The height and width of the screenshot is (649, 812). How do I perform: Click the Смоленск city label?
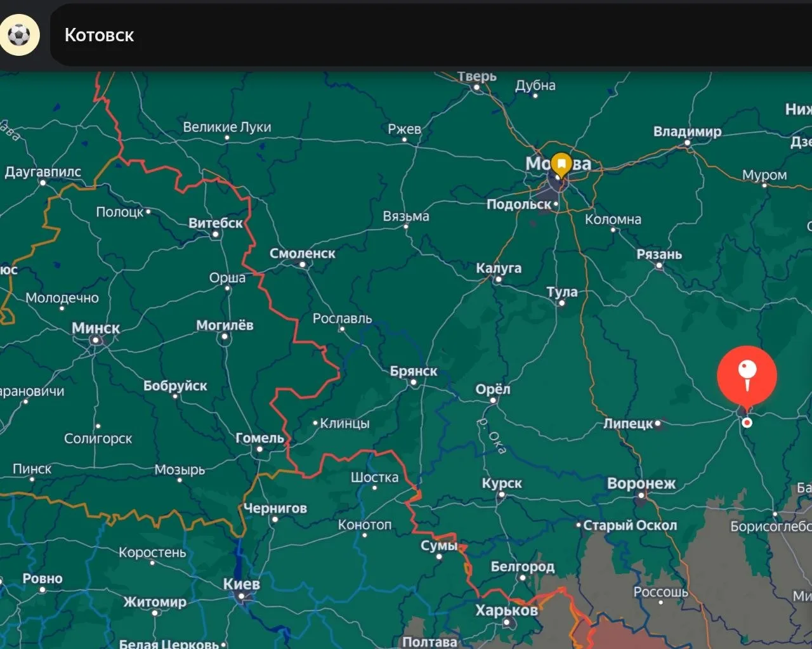[303, 253]
